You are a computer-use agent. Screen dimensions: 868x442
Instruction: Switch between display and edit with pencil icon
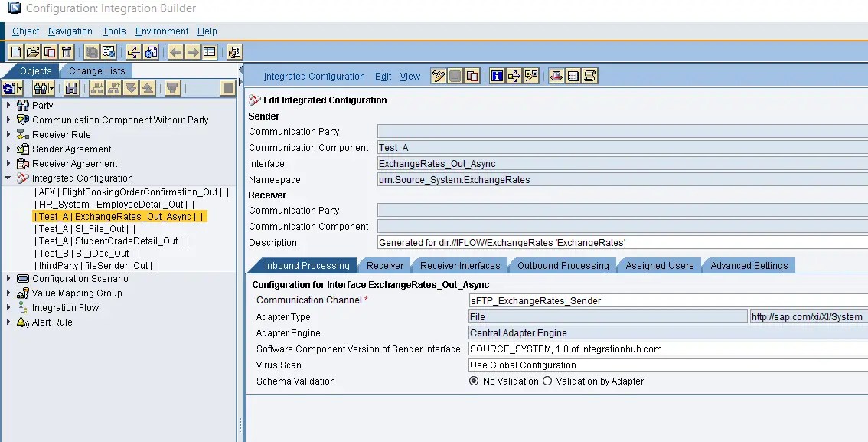click(x=439, y=76)
